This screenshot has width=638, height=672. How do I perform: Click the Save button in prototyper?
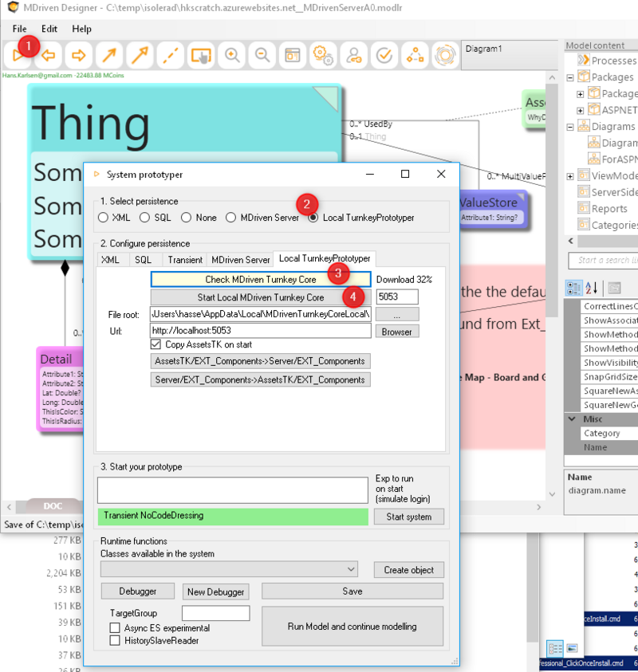pyautogui.click(x=352, y=591)
